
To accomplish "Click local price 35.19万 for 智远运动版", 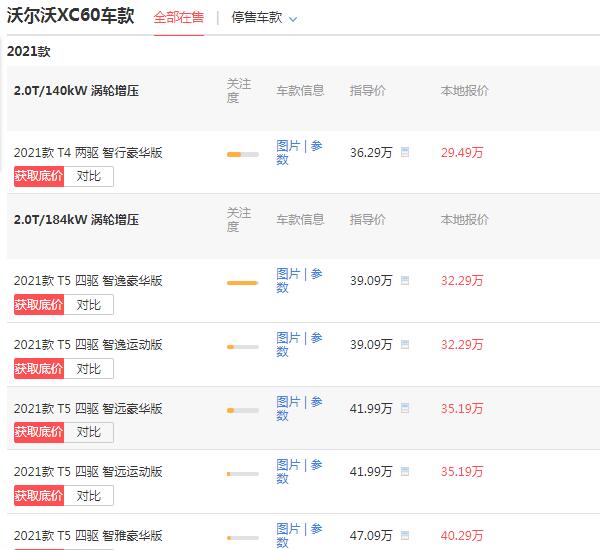I will pos(462,472).
